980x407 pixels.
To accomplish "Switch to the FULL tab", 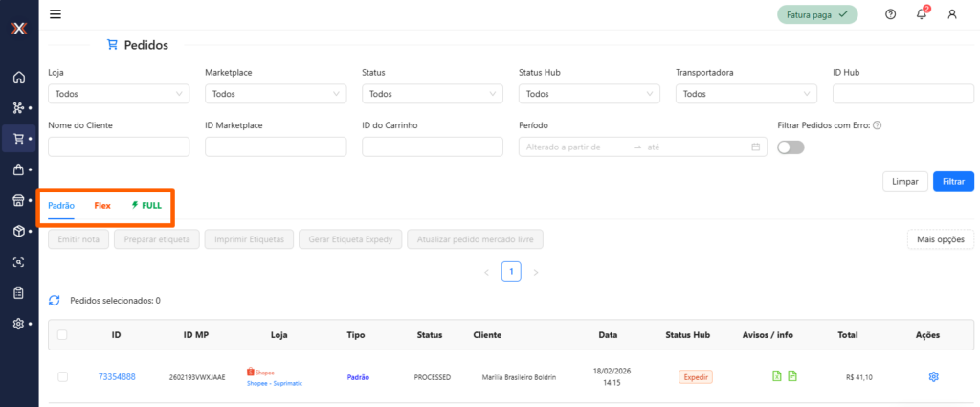I will [145, 206].
